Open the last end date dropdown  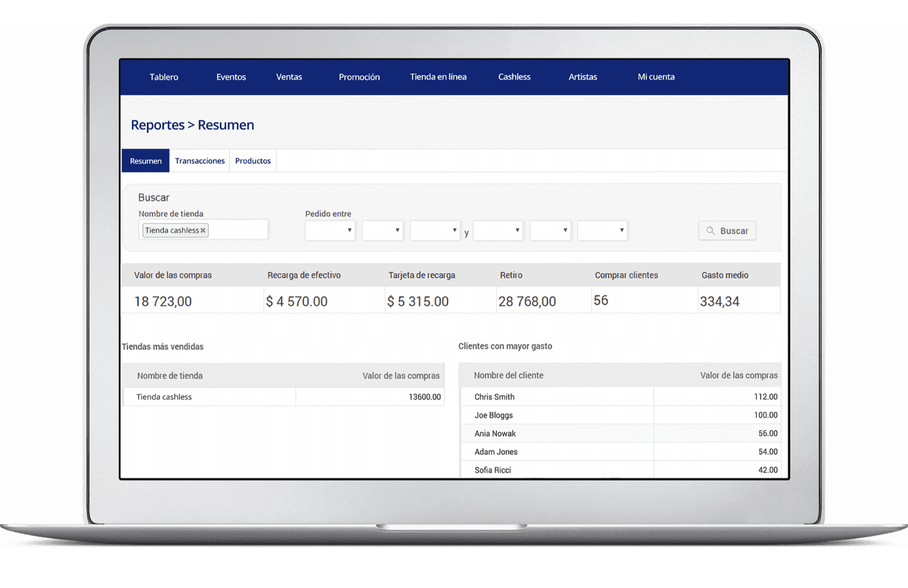pyautogui.click(x=602, y=230)
